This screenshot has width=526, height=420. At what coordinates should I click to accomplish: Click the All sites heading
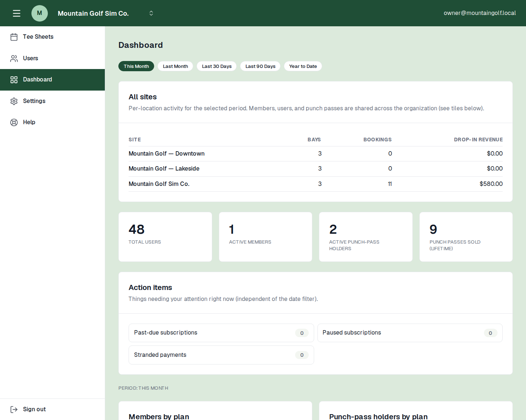(x=142, y=97)
